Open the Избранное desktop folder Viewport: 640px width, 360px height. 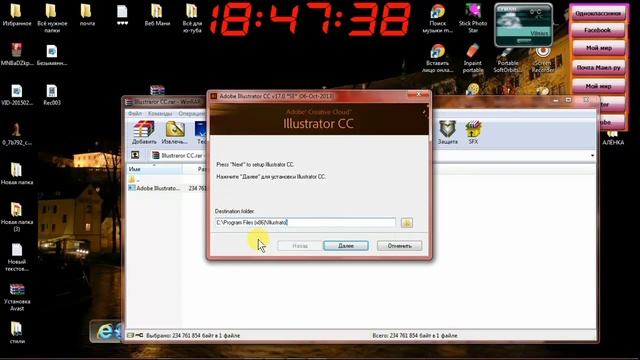click(x=17, y=15)
